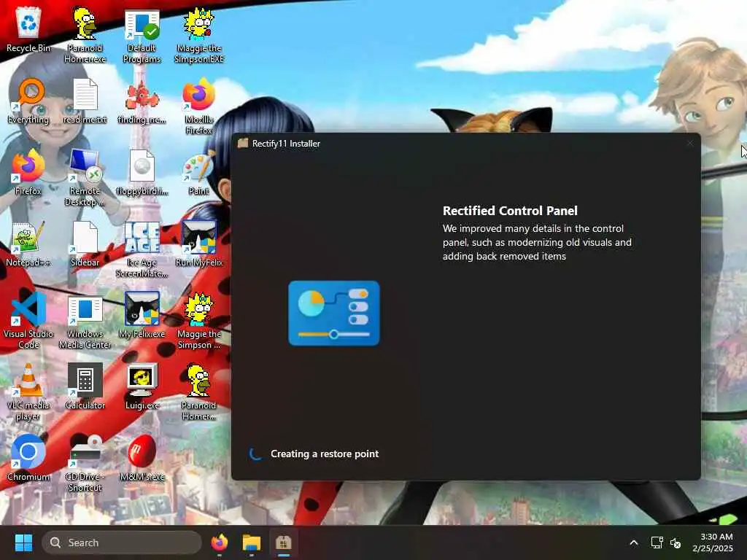Image resolution: width=747 pixels, height=560 pixels.
Task: Click the Rectify11 Installer taskbar button
Action: (x=284, y=542)
